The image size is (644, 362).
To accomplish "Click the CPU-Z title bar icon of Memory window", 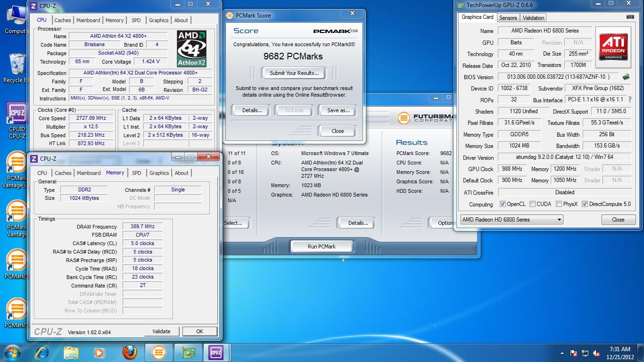I will [x=34, y=158].
